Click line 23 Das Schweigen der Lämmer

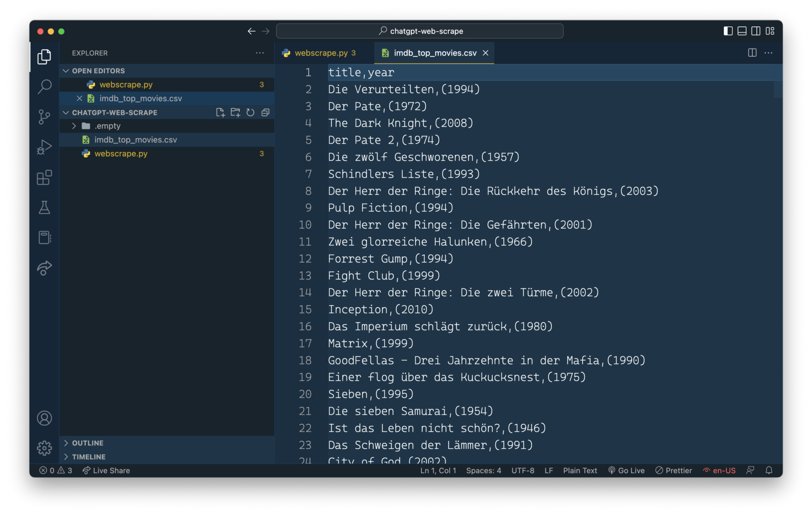click(430, 445)
